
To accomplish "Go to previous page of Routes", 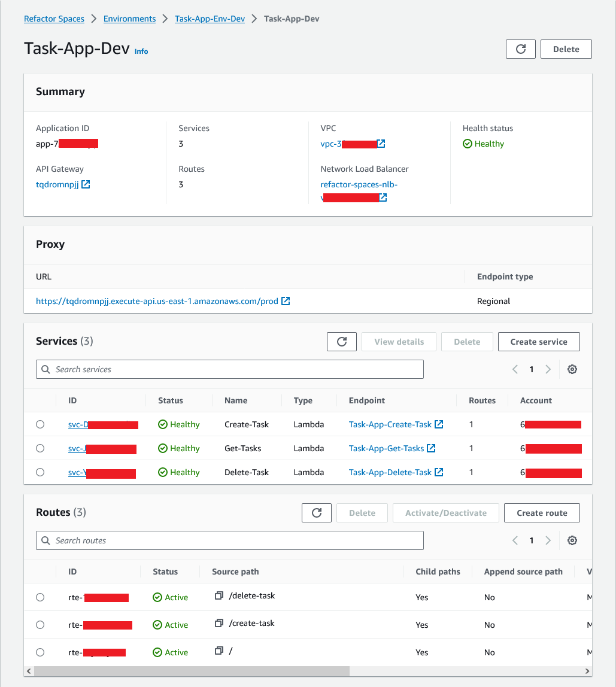I will (515, 540).
